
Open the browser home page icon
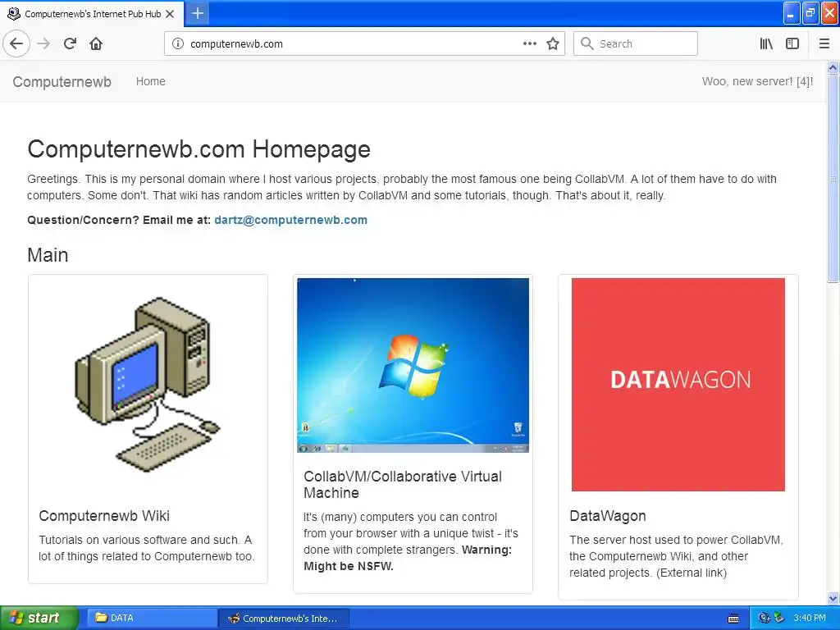click(x=96, y=43)
